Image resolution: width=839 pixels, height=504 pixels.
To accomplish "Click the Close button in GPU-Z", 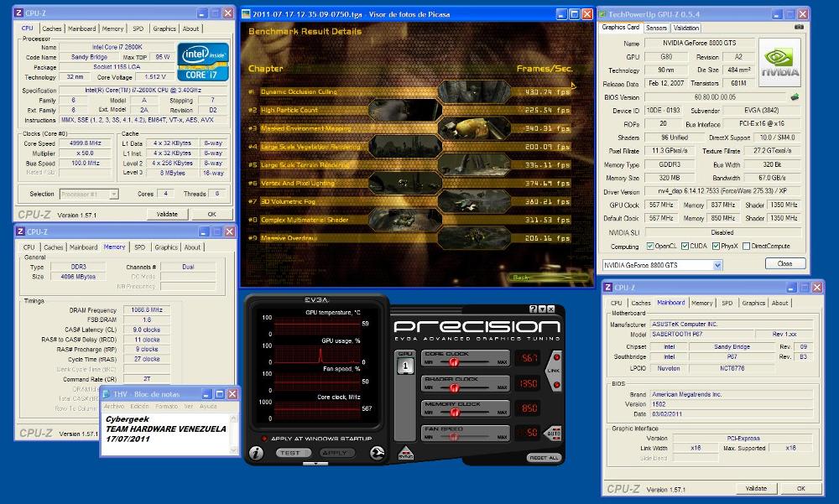I will click(785, 263).
